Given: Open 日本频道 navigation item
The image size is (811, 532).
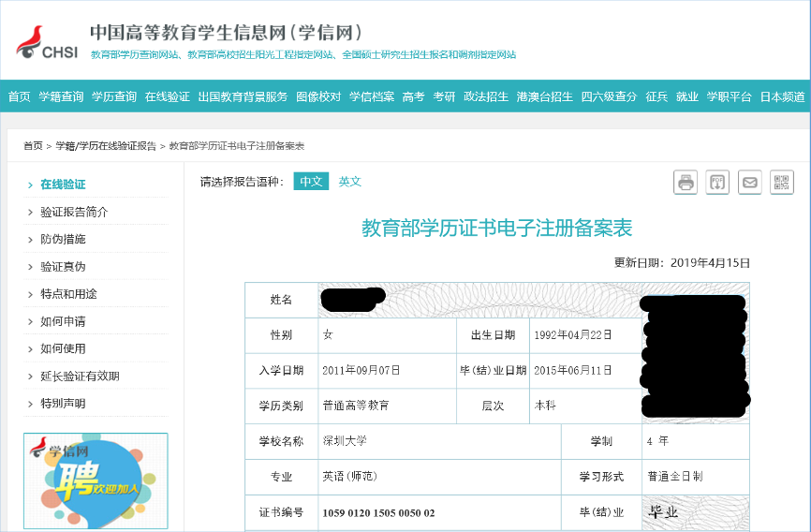Looking at the screenshot, I should [782, 96].
